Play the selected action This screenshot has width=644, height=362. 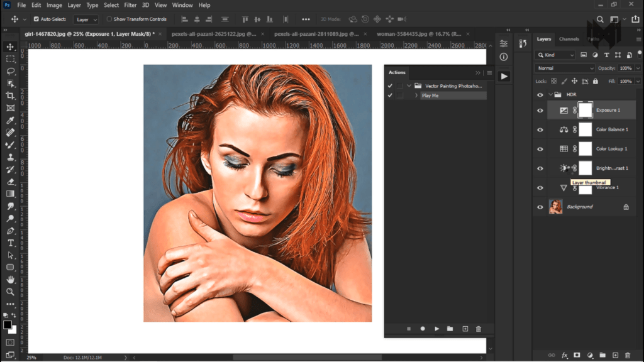pyautogui.click(x=436, y=329)
